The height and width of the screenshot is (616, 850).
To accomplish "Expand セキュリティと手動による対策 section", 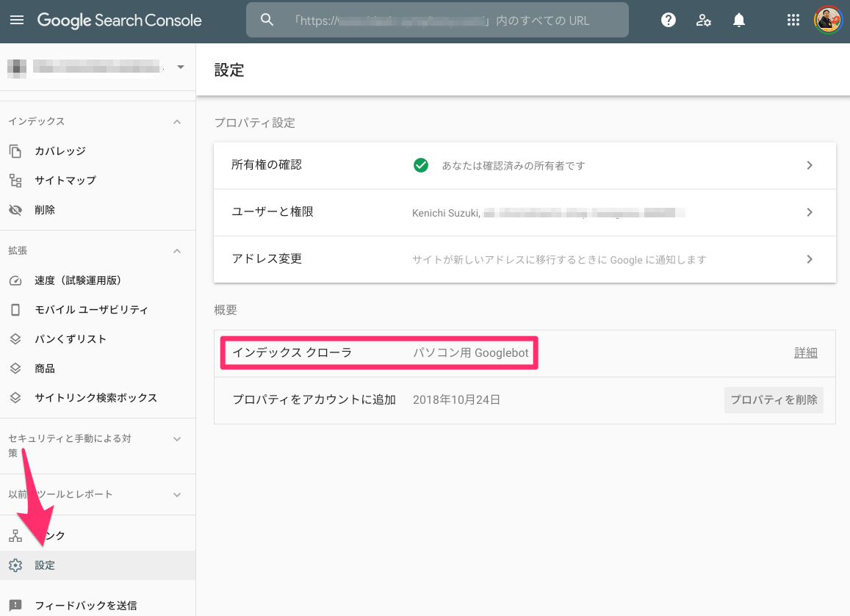I will point(177,439).
